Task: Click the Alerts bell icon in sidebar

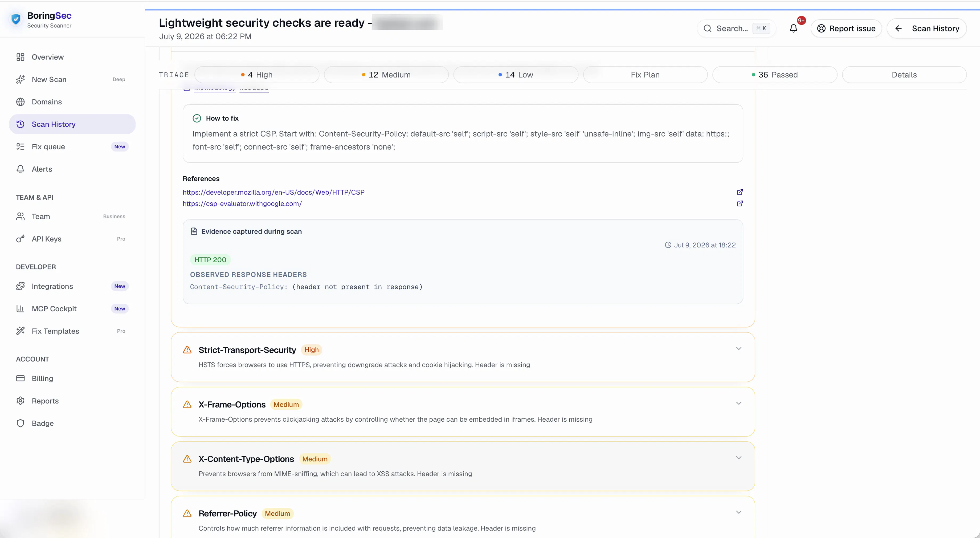Action: tap(21, 169)
